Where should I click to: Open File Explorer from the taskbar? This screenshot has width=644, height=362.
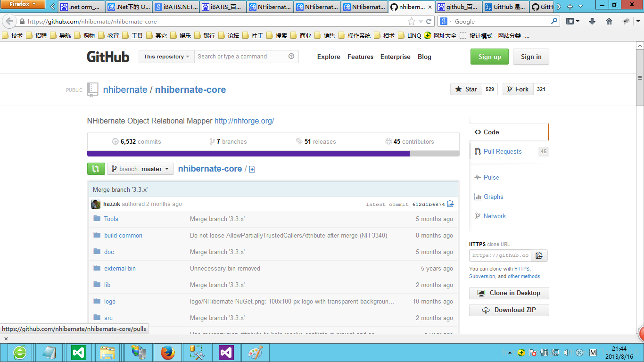(108, 352)
